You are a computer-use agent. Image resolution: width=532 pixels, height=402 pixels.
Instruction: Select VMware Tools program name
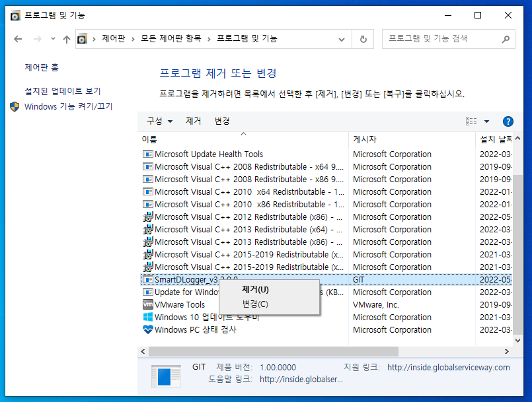180,305
